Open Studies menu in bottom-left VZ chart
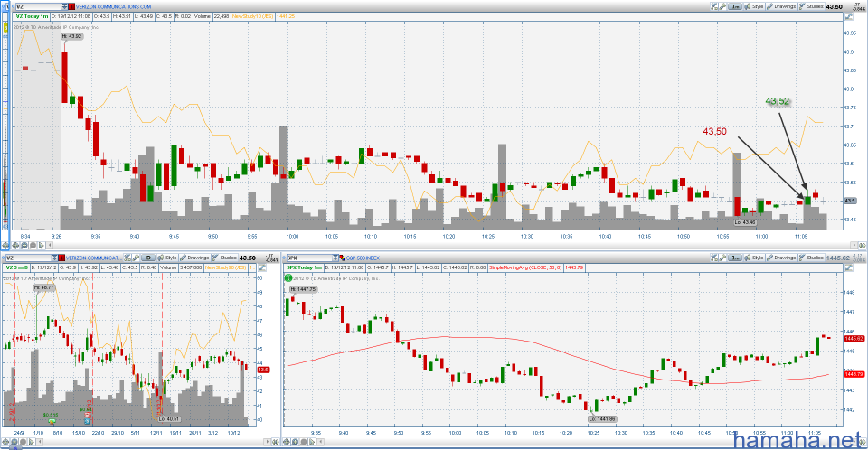 (225, 258)
